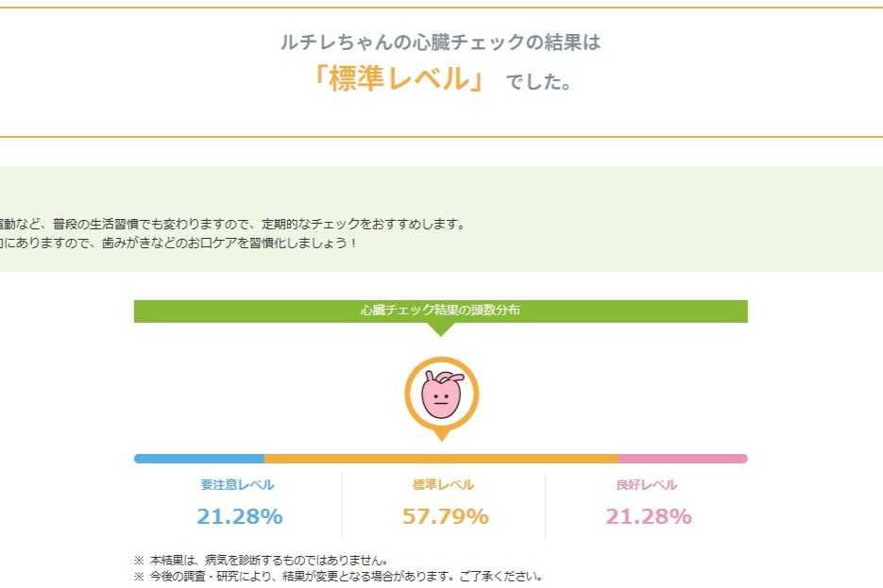Select the blue 要注意レベル label
Viewport: 883px width, 588px height.
pyautogui.click(x=238, y=485)
